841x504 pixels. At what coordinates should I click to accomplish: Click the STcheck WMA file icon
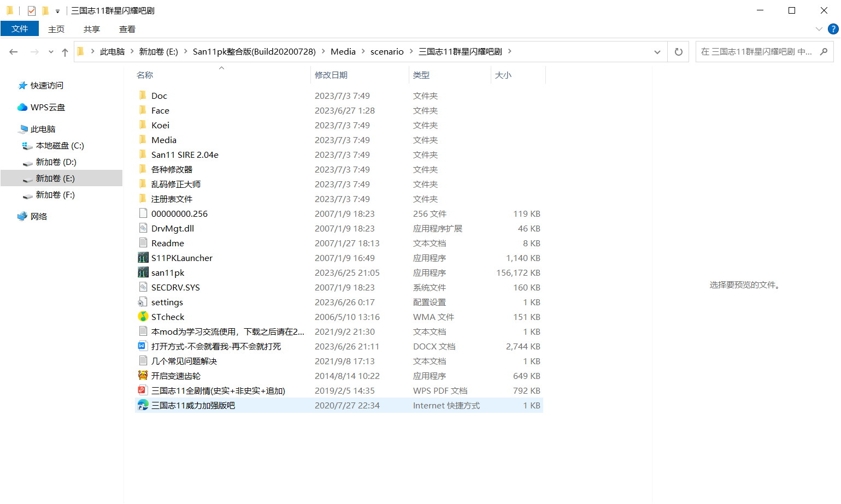143,317
